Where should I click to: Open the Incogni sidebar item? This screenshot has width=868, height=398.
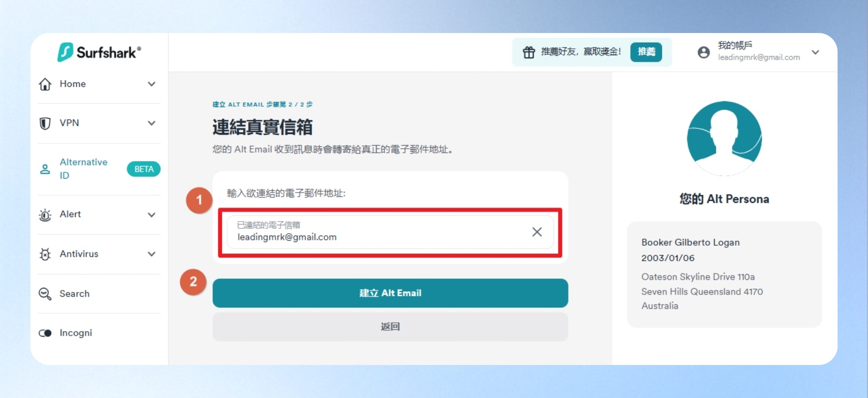tap(99, 333)
